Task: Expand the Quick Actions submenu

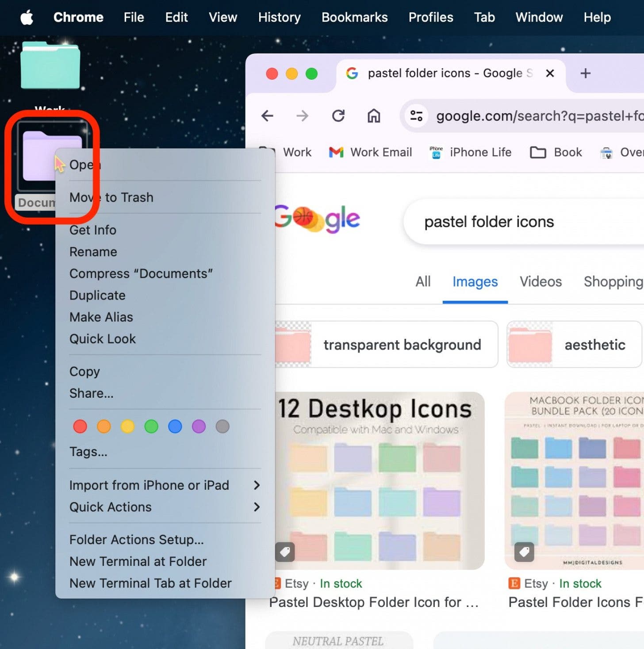Action: coord(111,507)
